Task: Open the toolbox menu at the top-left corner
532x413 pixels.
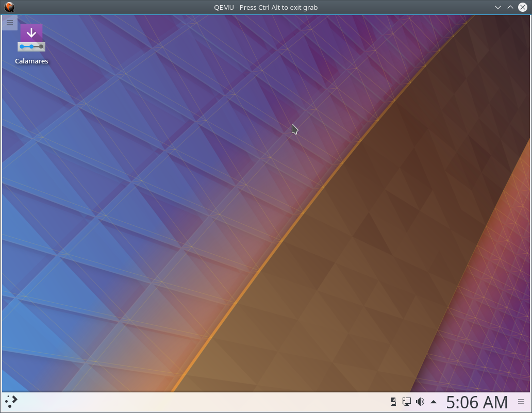Action: click(x=9, y=23)
